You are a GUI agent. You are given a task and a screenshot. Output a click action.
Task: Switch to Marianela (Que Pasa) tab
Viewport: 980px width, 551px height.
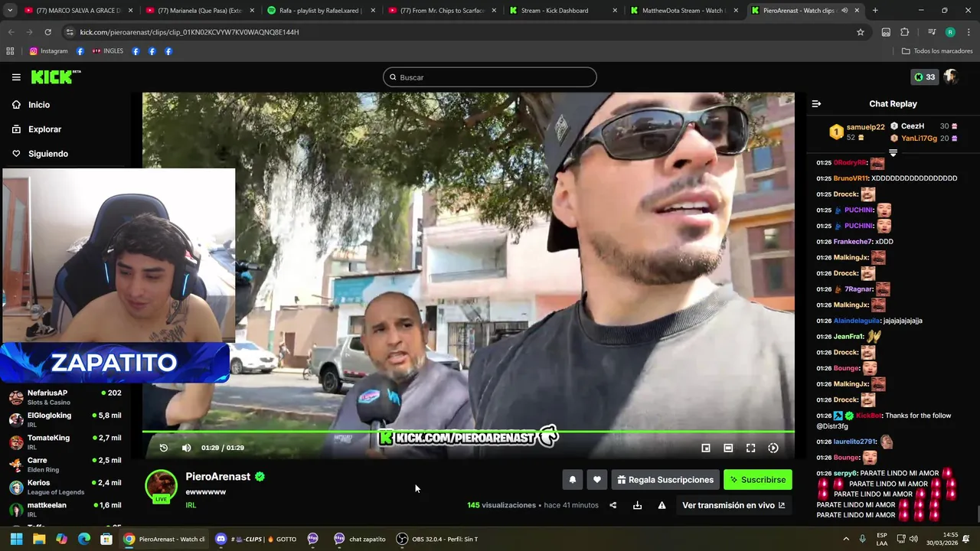(x=198, y=11)
